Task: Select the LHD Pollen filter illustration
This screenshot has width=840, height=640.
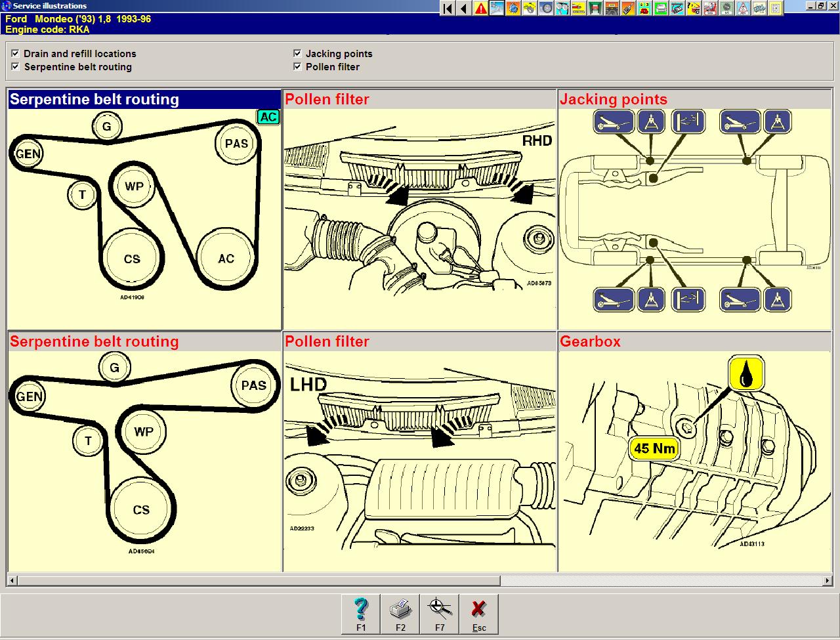Action: [x=419, y=453]
